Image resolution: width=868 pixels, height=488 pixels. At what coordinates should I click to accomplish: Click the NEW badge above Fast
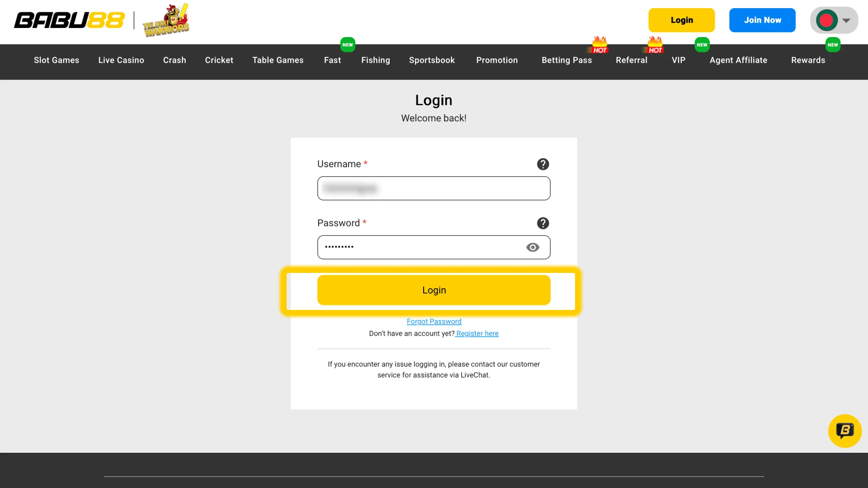pyautogui.click(x=348, y=45)
